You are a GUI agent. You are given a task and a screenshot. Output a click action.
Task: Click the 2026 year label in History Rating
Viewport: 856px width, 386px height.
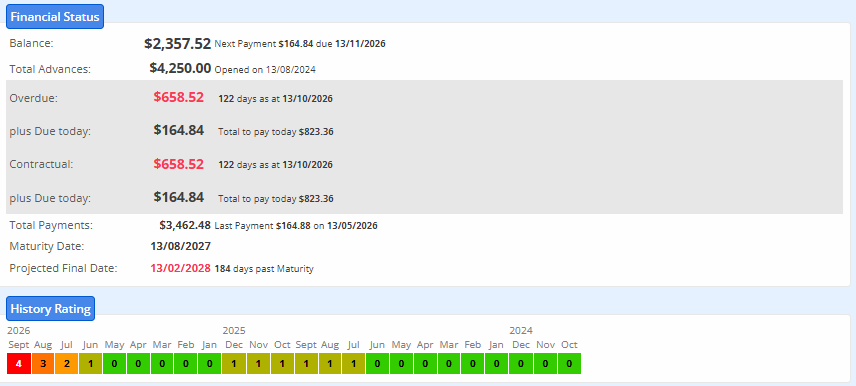(x=19, y=330)
